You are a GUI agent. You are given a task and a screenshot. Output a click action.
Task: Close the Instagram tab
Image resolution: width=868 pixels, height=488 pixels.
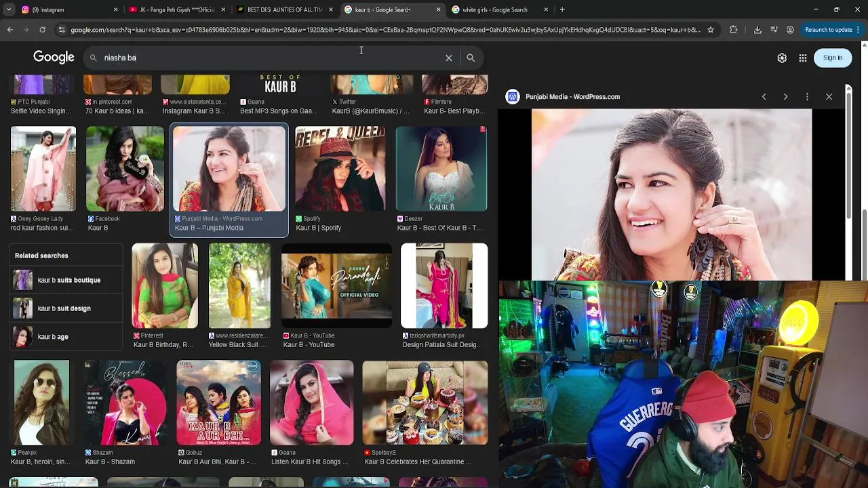pyautogui.click(x=115, y=9)
